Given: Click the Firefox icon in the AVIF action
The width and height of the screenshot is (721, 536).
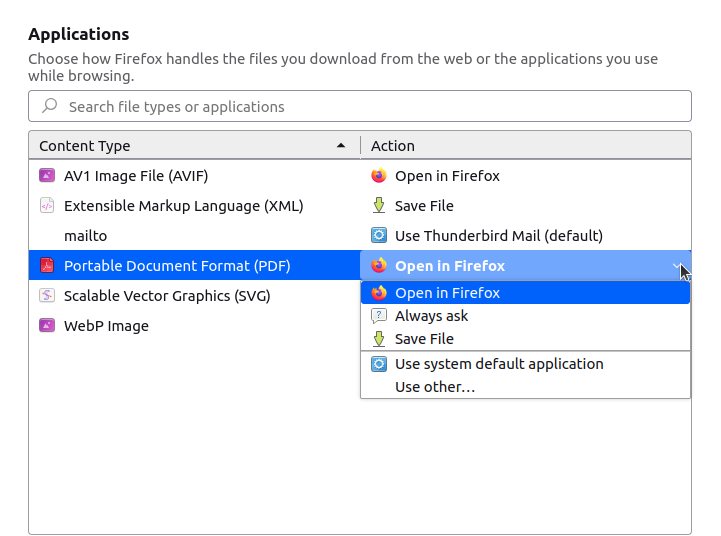Looking at the screenshot, I should (x=379, y=176).
